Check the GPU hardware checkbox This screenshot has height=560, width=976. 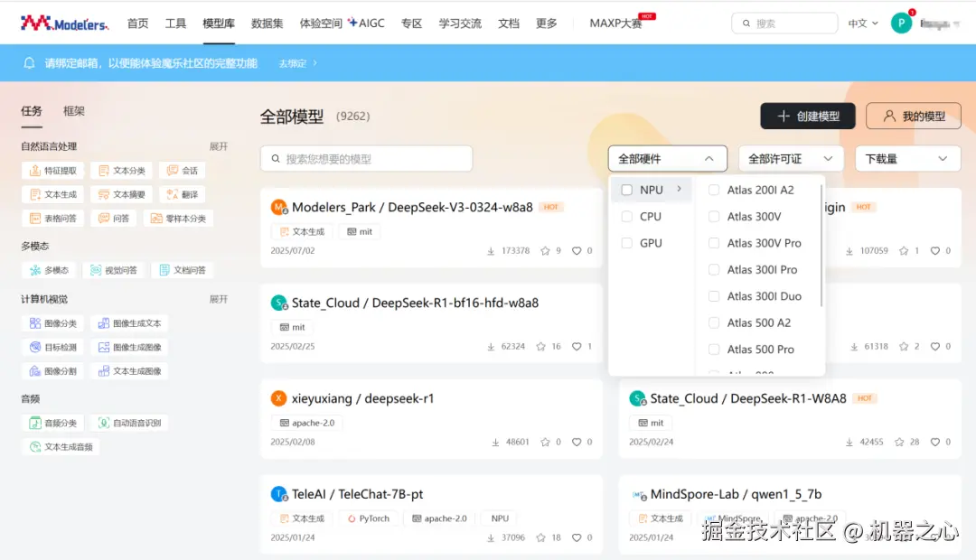click(627, 243)
